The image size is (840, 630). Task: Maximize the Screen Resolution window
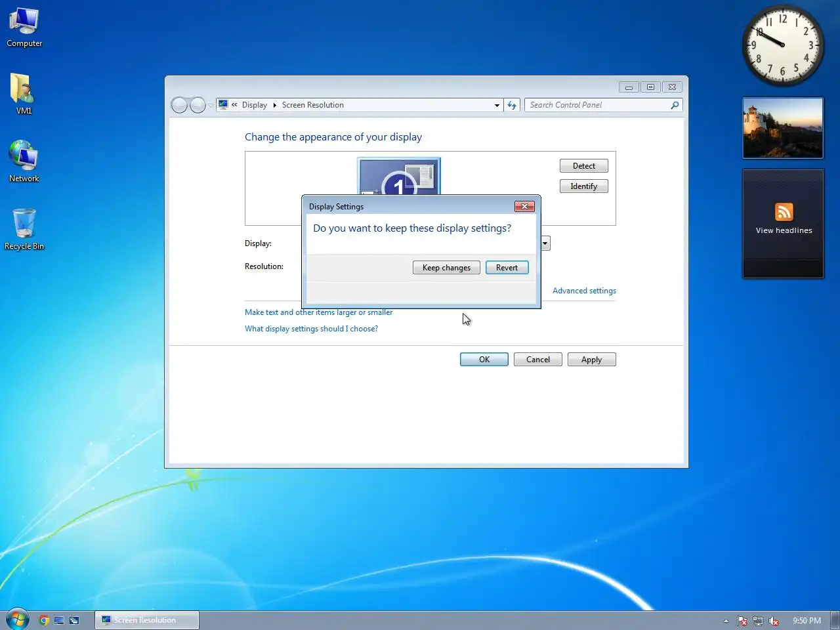650,87
